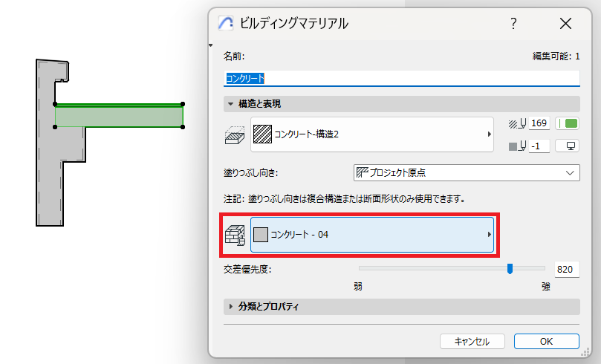Click the cut fill background pen icon

pyautogui.click(x=516, y=146)
